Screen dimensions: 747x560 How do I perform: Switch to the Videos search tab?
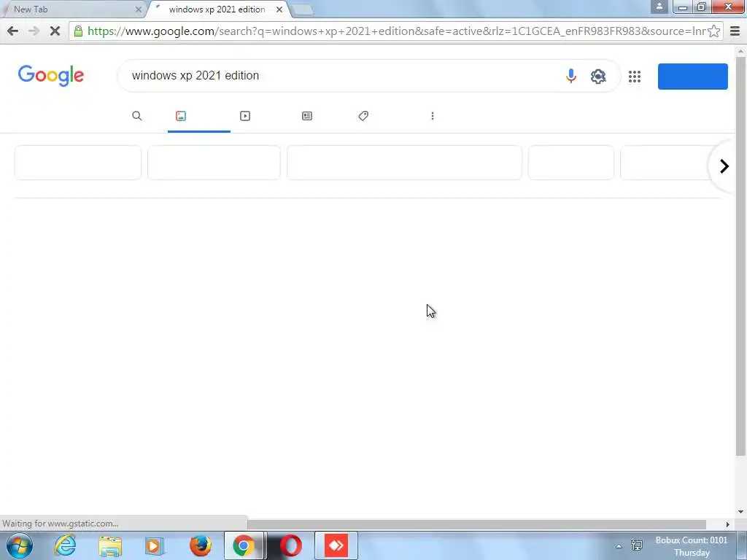click(x=245, y=116)
